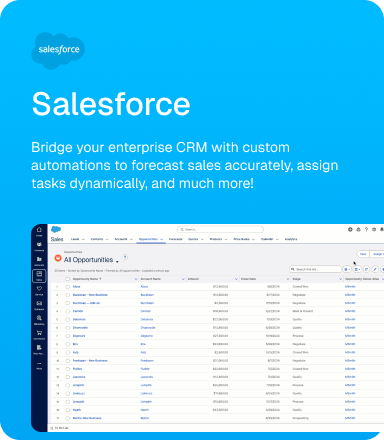Click the New opportunity button
This screenshot has width=384, height=440.
(x=363, y=254)
